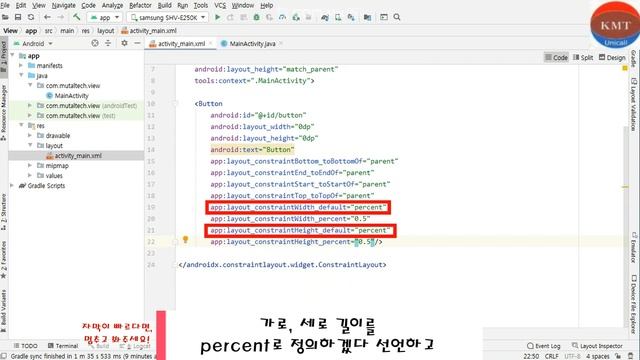Select the activity_main.xml editor tab

click(x=181, y=43)
